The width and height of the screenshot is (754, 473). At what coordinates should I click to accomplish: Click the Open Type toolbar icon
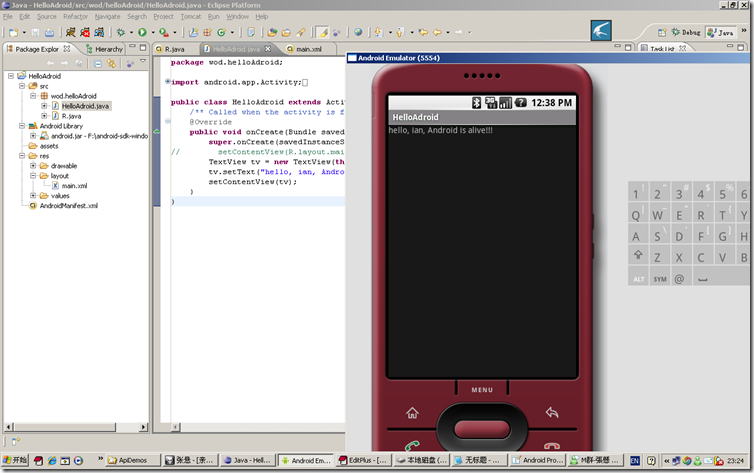point(272,32)
